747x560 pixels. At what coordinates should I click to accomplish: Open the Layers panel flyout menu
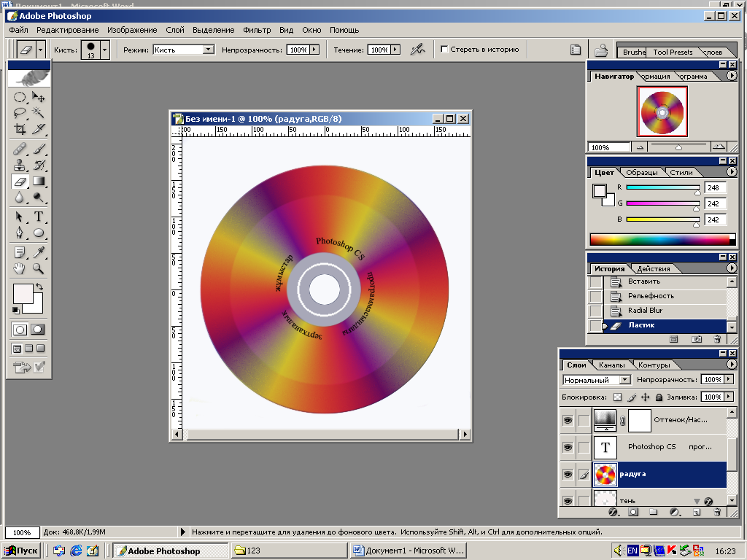(732, 365)
